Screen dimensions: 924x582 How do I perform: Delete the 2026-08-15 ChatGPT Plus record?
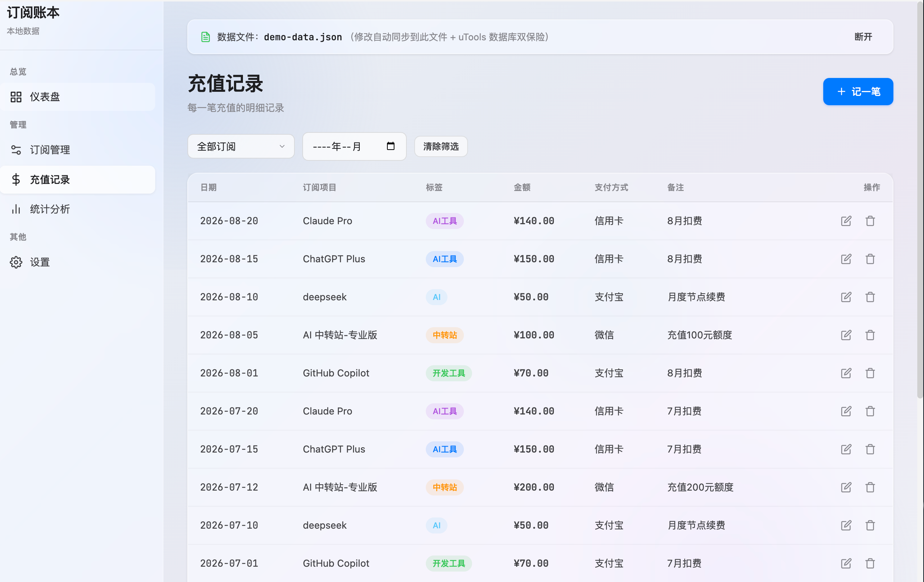pyautogui.click(x=870, y=259)
